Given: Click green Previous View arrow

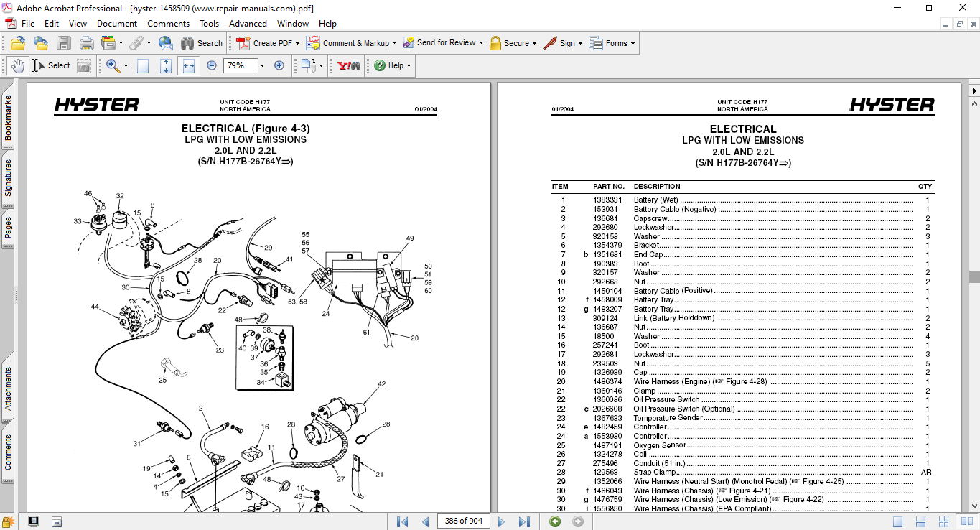Looking at the screenshot, I should pyautogui.click(x=555, y=521).
